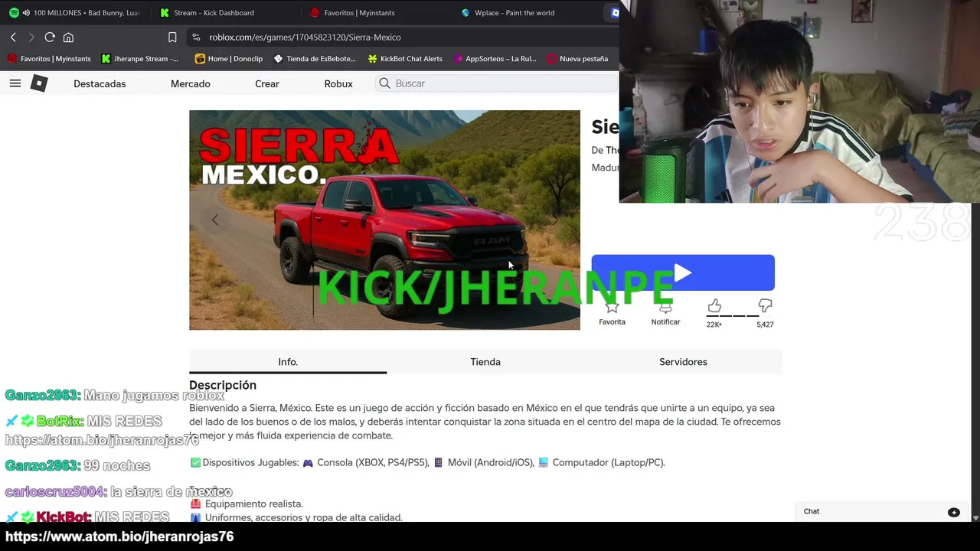Screen dimensions: 980x551
Task: Click the 5,427 dislikes count
Action: pos(765,324)
